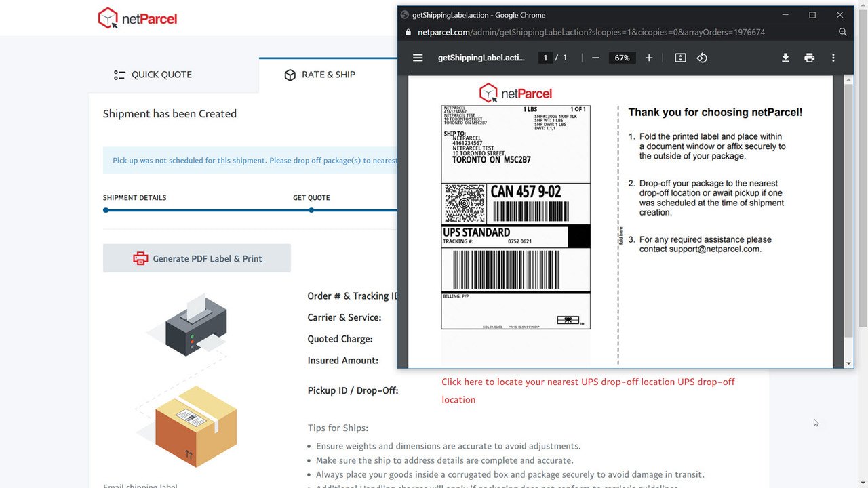The width and height of the screenshot is (868, 488).
Task: Download the shipping label PDF
Action: click(785, 58)
